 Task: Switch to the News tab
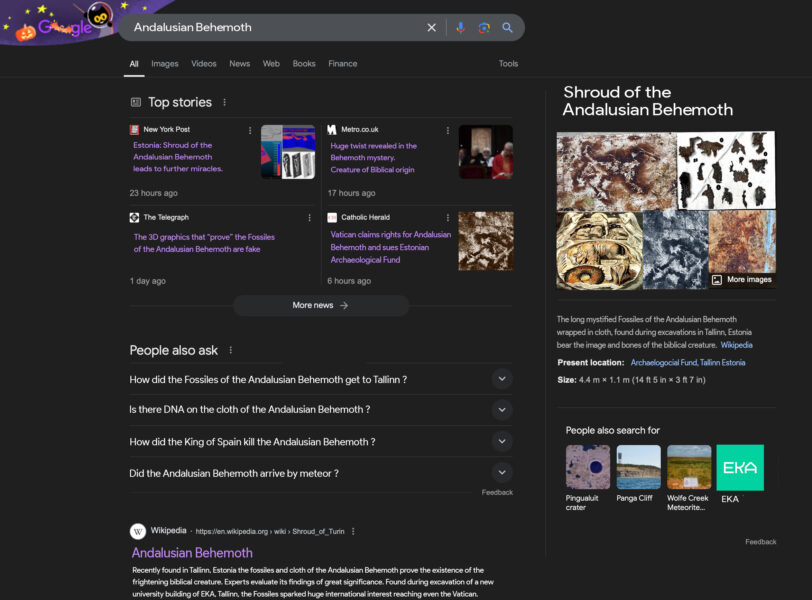coord(240,64)
